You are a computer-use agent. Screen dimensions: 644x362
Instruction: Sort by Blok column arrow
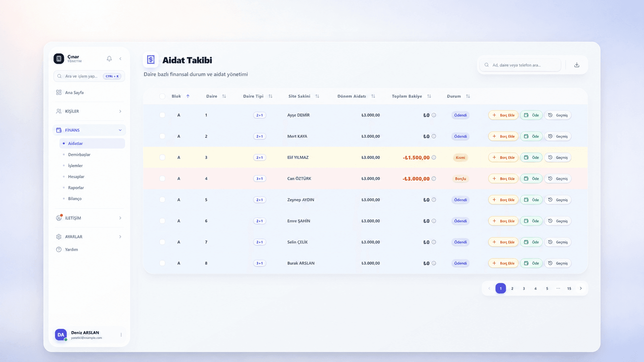(x=188, y=96)
